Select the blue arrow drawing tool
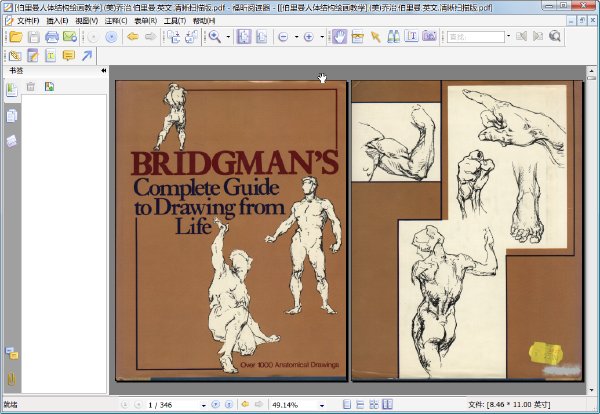The height and width of the screenshot is (414, 600). pos(87,56)
